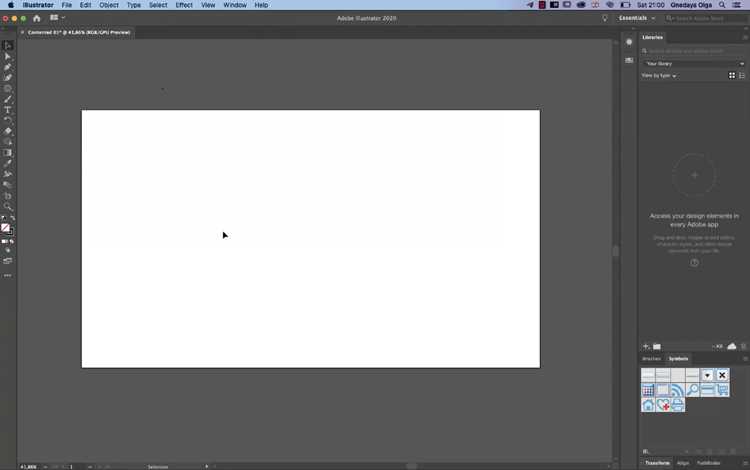Switch to the Align tab
This screenshot has width=750, height=470.
coord(683,463)
